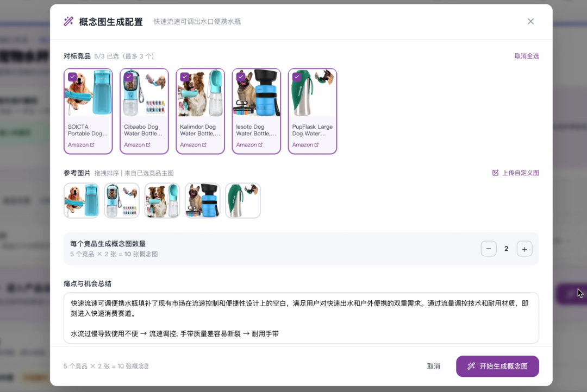Image resolution: width=587 pixels, height=392 pixels.
Task: Click the upload image icon beside 上传自定义图
Action: [x=495, y=173]
